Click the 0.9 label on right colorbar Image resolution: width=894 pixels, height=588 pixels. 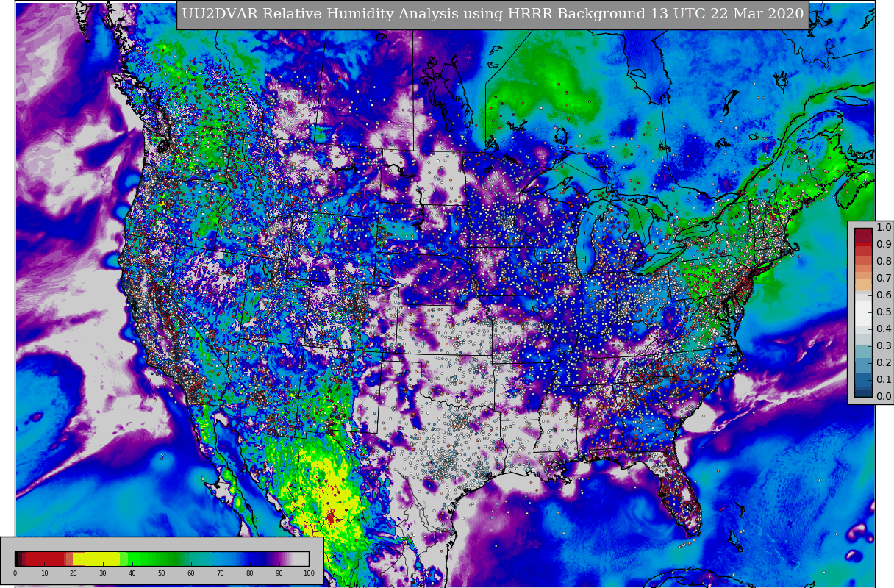tap(884, 245)
